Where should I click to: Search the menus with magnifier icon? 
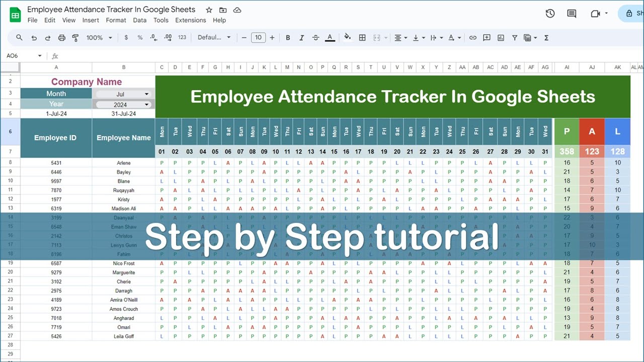click(x=19, y=38)
